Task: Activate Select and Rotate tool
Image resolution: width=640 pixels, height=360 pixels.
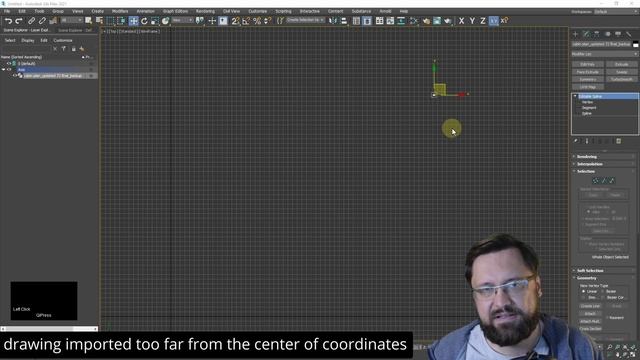Action: (x=144, y=20)
